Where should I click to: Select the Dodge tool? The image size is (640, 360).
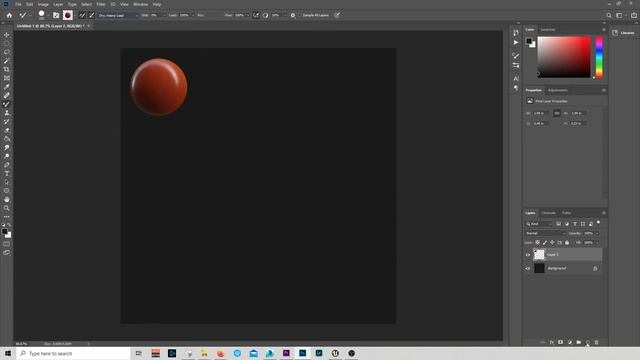coord(7,156)
